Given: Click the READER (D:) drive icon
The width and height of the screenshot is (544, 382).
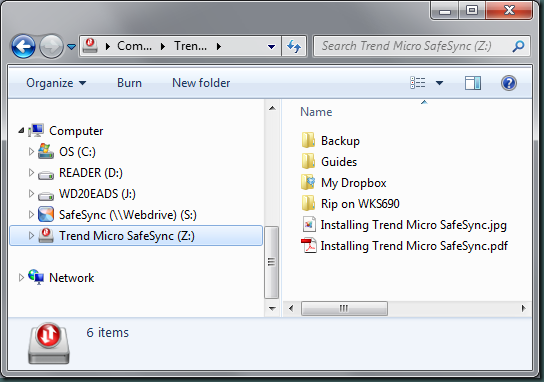Looking at the screenshot, I should pos(46,175).
